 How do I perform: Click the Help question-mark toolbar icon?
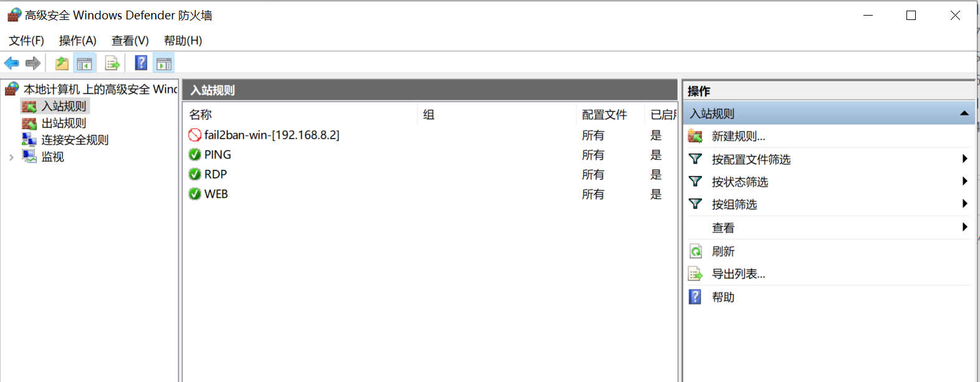(x=142, y=63)
